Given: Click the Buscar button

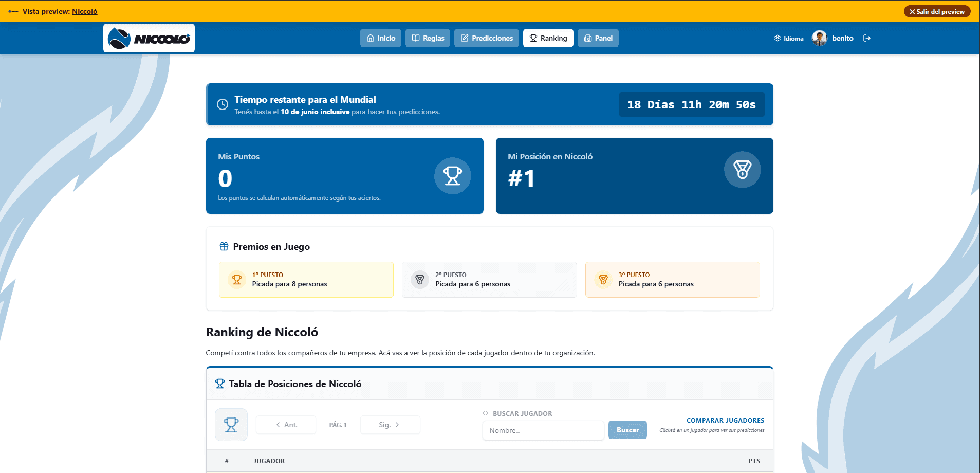Looking at the screenshot, I should pyautogui.click(x=628, y=430).
